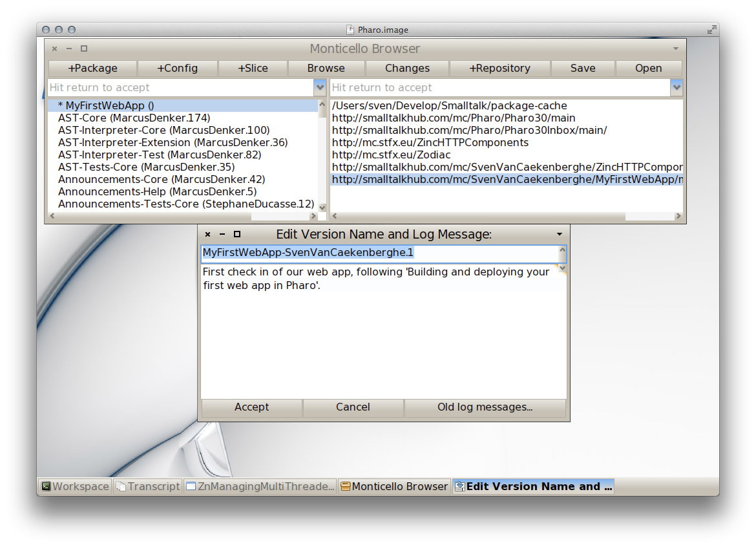Click the +Config button
Viewport: 756px width, 547px height.
click(x=178, y=69)
